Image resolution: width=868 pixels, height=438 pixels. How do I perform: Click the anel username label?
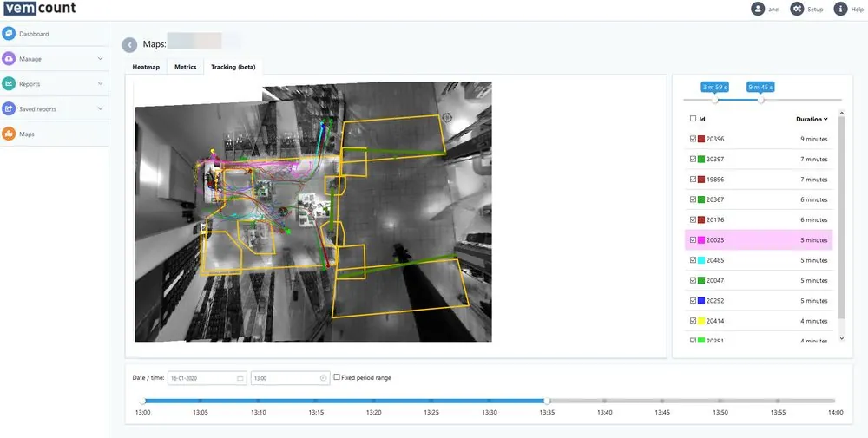coord(774,10)
